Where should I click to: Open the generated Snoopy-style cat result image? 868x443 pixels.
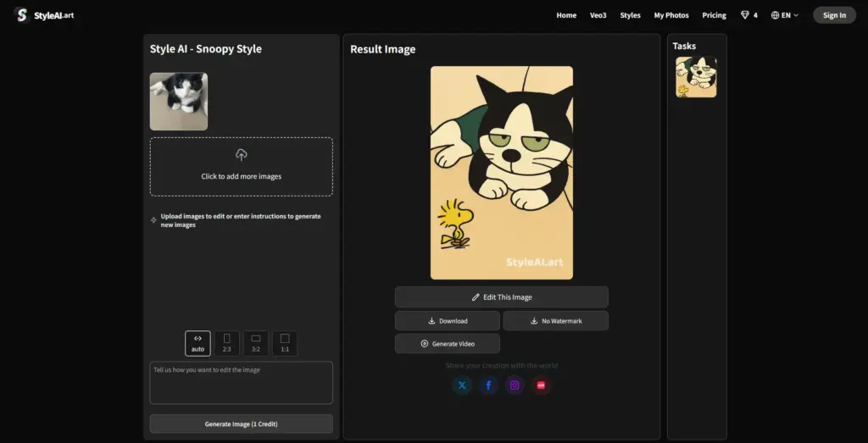point(502,173)
